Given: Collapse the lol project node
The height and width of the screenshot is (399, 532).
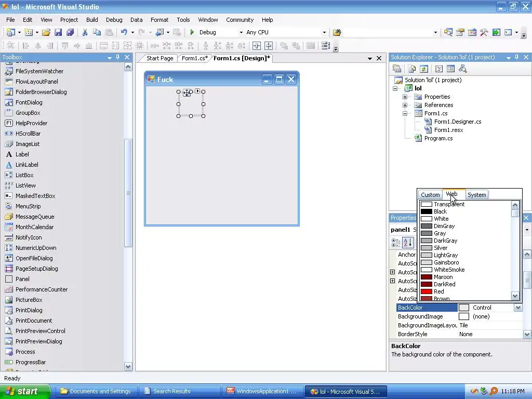Looking at the screenshot, I should [395, 88].
